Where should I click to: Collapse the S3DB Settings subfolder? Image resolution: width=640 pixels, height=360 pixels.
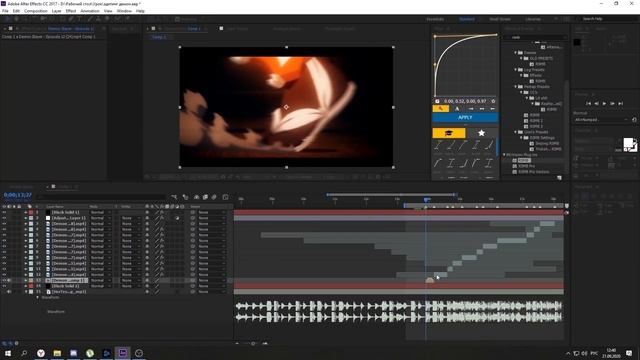[521, 138]
